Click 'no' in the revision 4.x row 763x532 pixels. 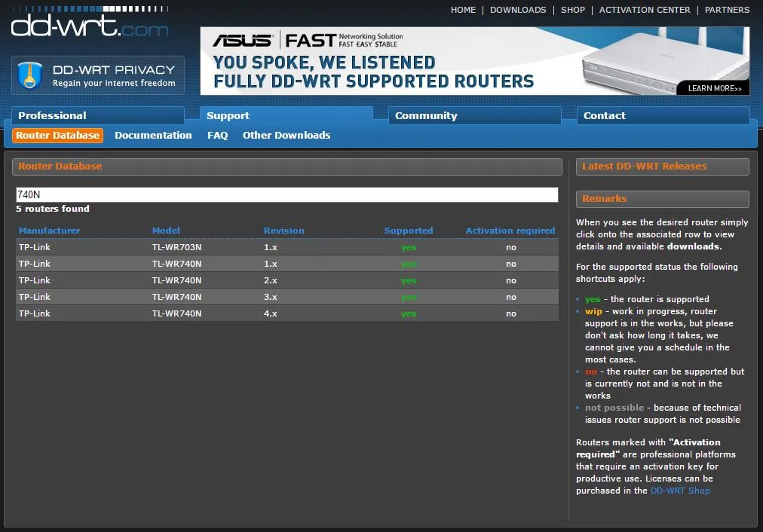coord(511,313)
